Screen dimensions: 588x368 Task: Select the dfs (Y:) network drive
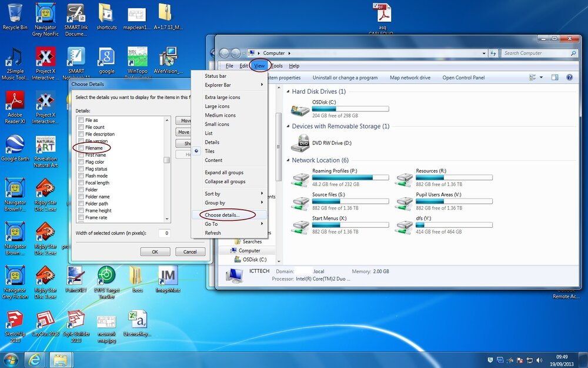pos(443,226)
